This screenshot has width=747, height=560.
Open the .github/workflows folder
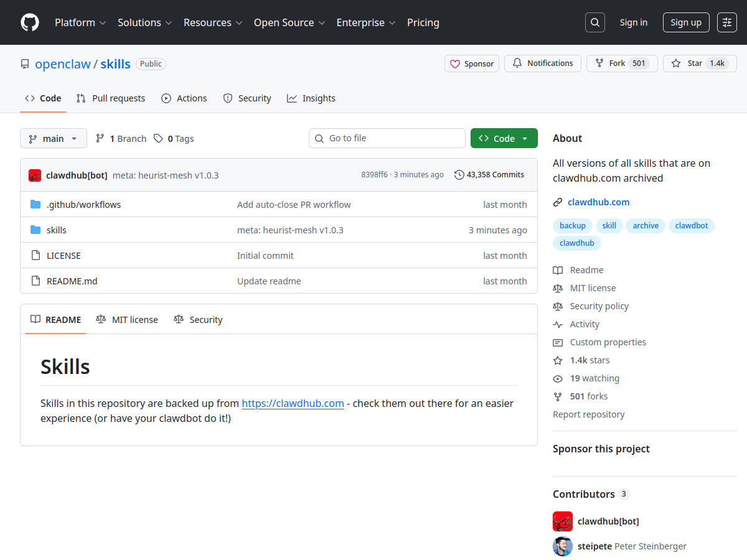pyautogui.click(x=83, y=205)
